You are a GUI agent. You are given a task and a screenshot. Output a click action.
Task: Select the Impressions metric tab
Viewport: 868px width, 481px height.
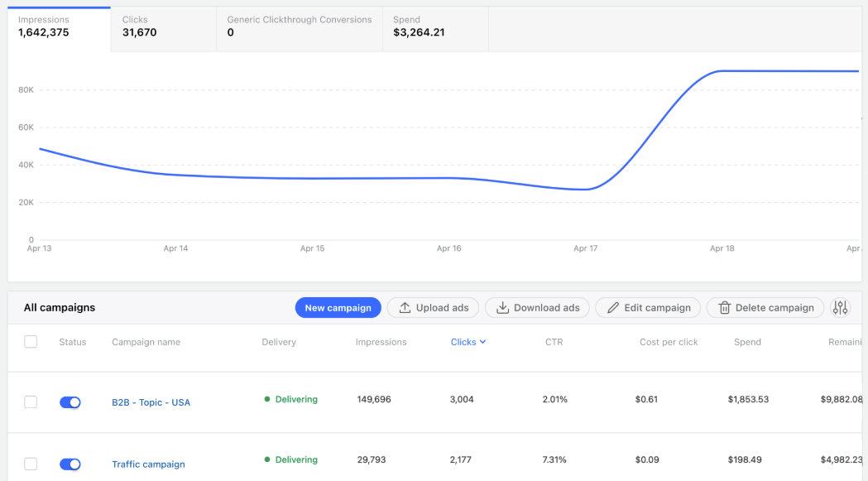pos(59,26)
